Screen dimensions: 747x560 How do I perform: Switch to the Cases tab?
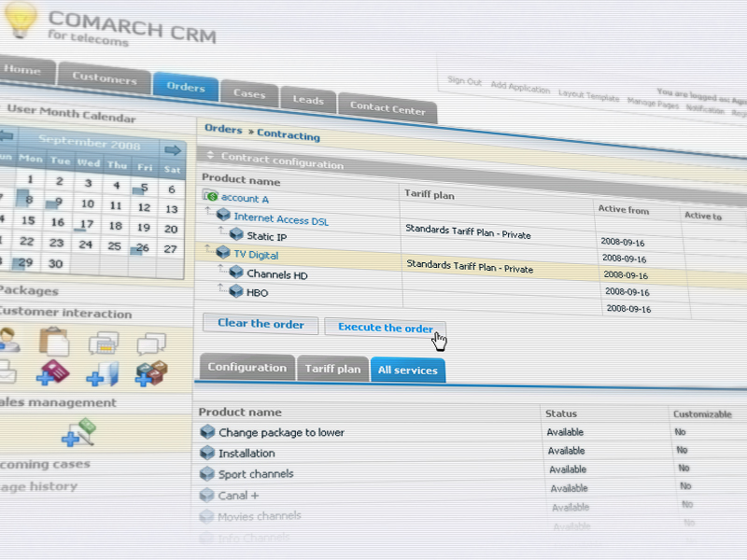[249, 94]
